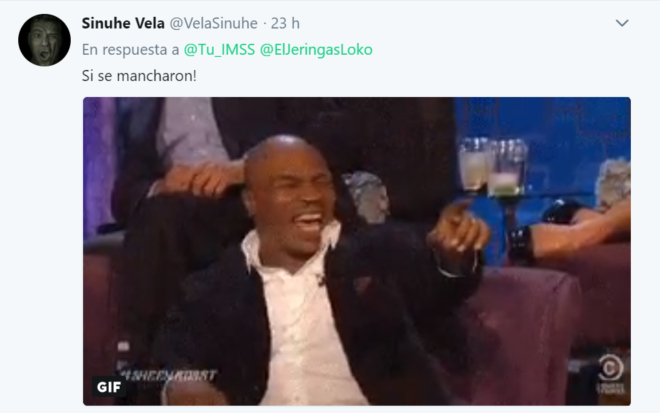Click the tweet text 'Si se mancharon!'
This screenshot has height=413, width=660.
point(139,76)
